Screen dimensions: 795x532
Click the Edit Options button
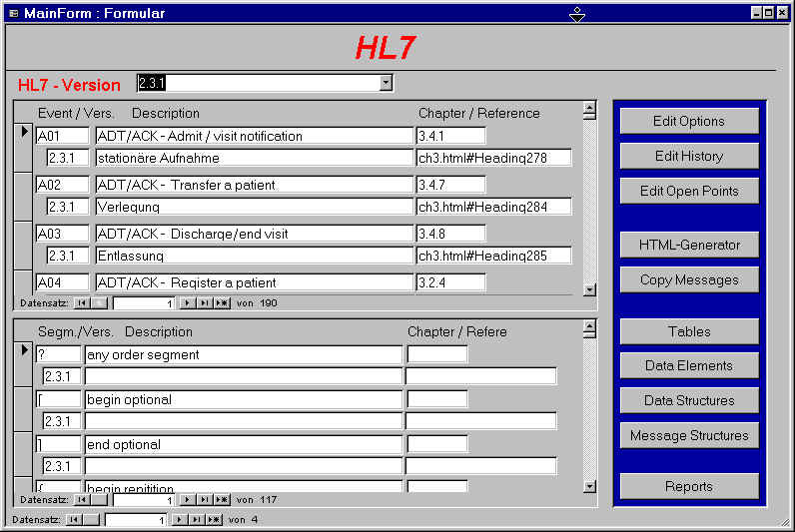[x=689, y=121]
